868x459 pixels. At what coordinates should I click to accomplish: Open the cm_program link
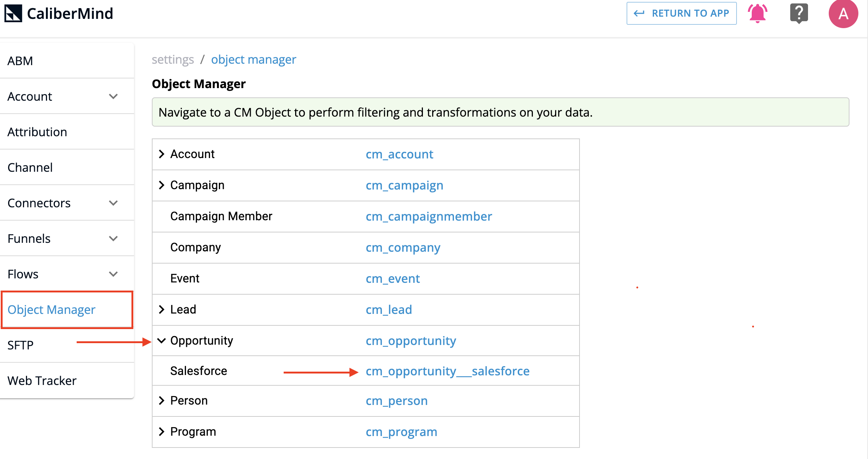(x=401, y=432)
